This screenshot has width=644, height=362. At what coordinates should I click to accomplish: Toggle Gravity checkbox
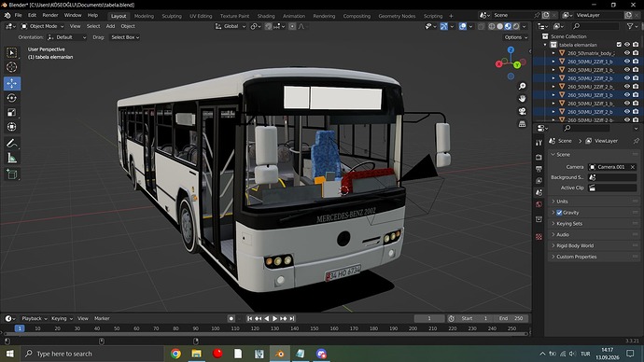point(559,213)
